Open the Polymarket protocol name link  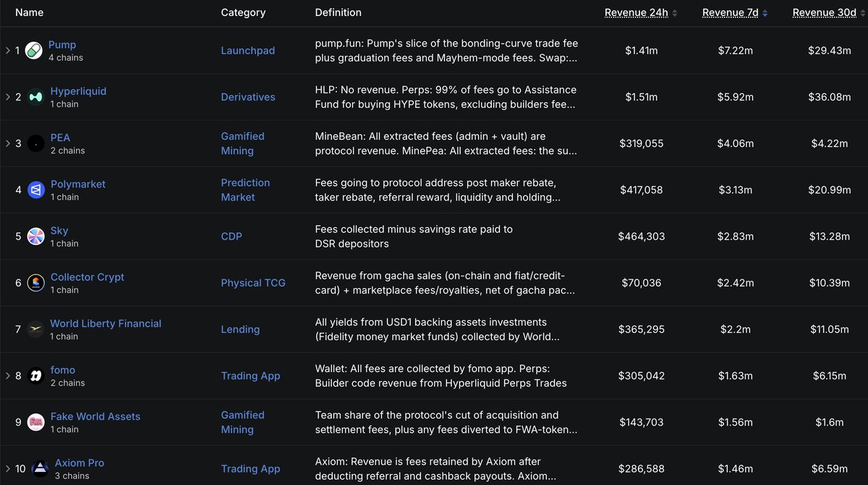pyautogui.click(x=78, y=184)
